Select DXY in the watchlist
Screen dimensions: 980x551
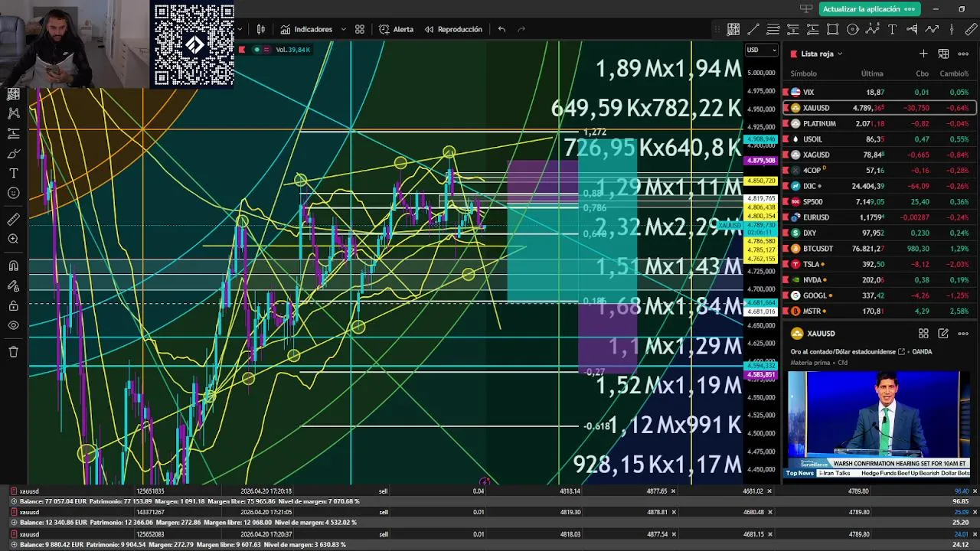pyautogui.click(x=880, y=233)
